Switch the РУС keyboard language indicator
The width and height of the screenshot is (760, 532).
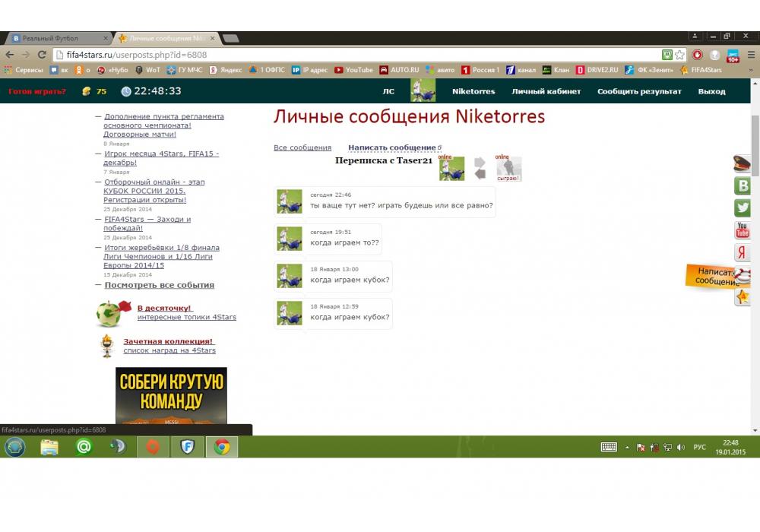[699, 448]
